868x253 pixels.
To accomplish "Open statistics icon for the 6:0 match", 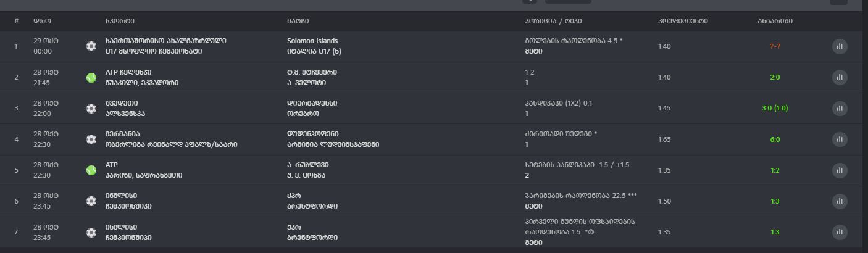I will (x=839, y=139).
